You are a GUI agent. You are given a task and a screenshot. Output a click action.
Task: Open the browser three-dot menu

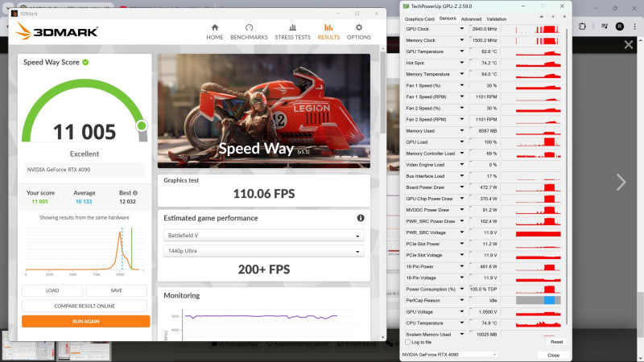click(x=635, y=27)
